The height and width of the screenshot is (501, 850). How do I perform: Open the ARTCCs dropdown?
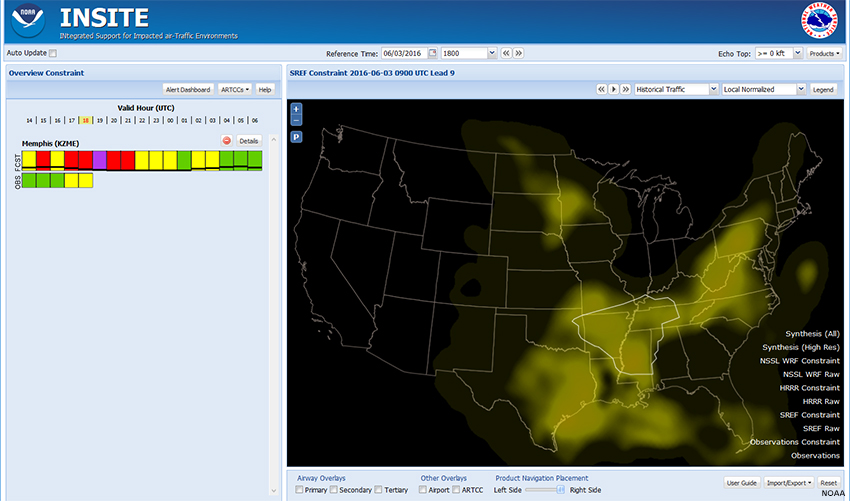(235, 89)
